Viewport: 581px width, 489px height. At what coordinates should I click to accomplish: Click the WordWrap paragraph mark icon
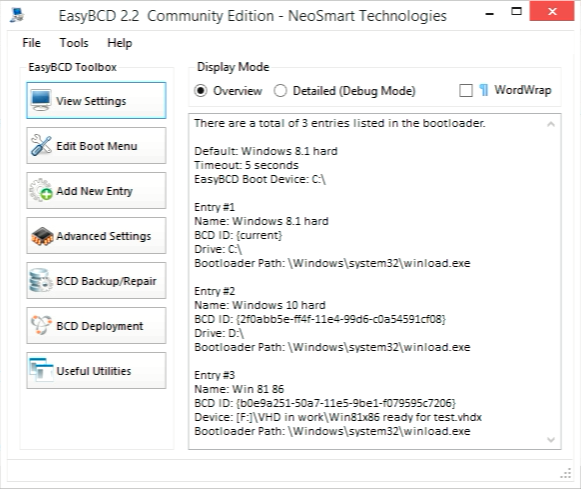[484, 90]
